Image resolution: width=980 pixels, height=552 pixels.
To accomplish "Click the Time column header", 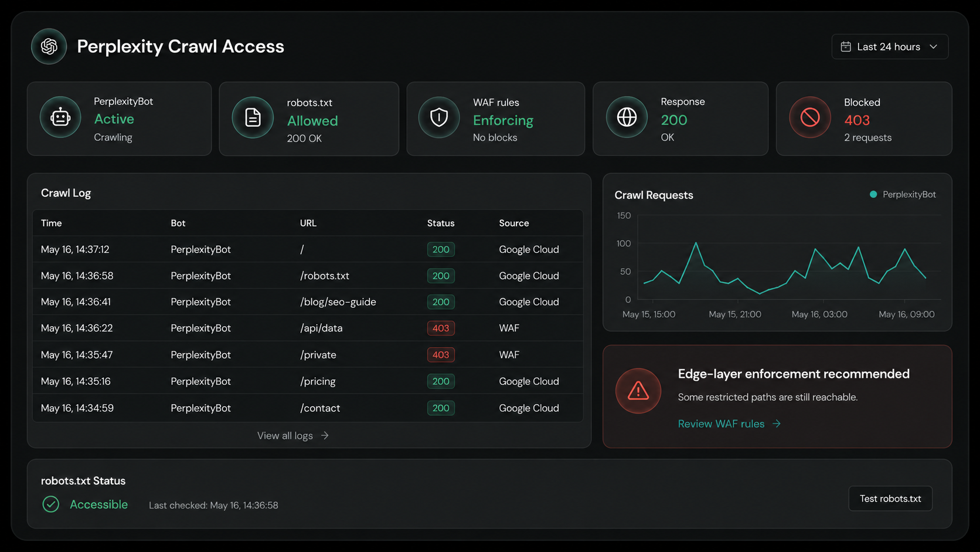I will [52, 223].
